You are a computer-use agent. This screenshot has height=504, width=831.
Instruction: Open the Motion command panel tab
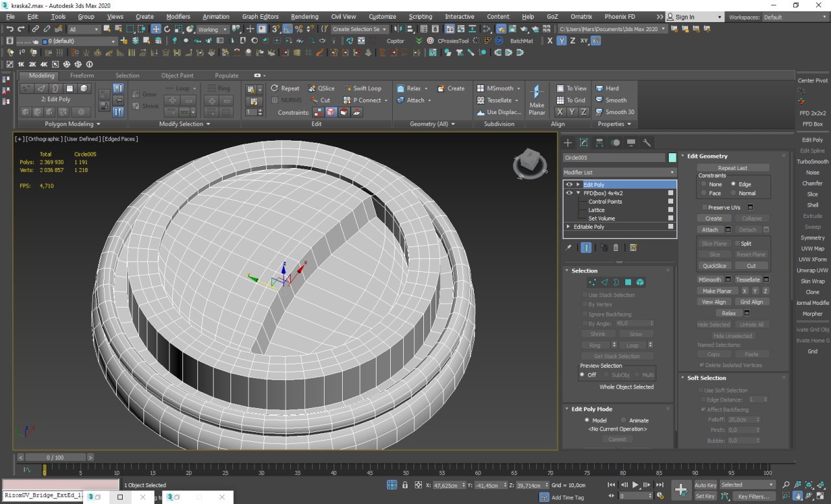pos(615,143)
